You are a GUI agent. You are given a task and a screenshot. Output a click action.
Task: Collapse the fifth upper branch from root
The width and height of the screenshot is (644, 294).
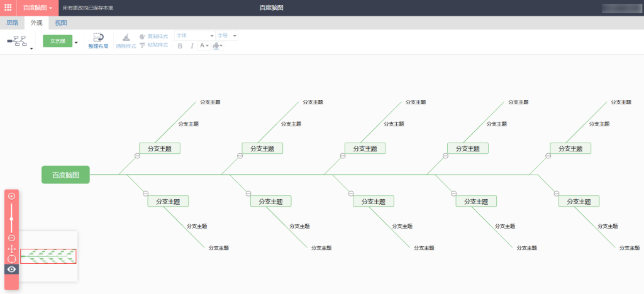(x=548, y=156)
